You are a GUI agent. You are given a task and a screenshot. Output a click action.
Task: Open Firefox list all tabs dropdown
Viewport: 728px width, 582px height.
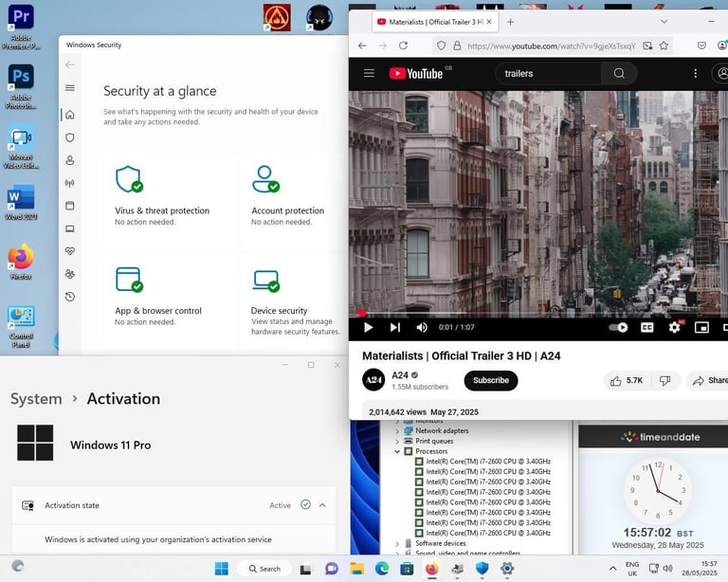(664, 22)
